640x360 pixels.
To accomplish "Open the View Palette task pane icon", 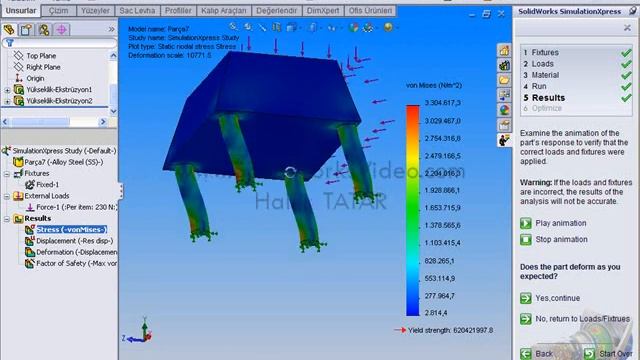I will [x=504, y=95].
